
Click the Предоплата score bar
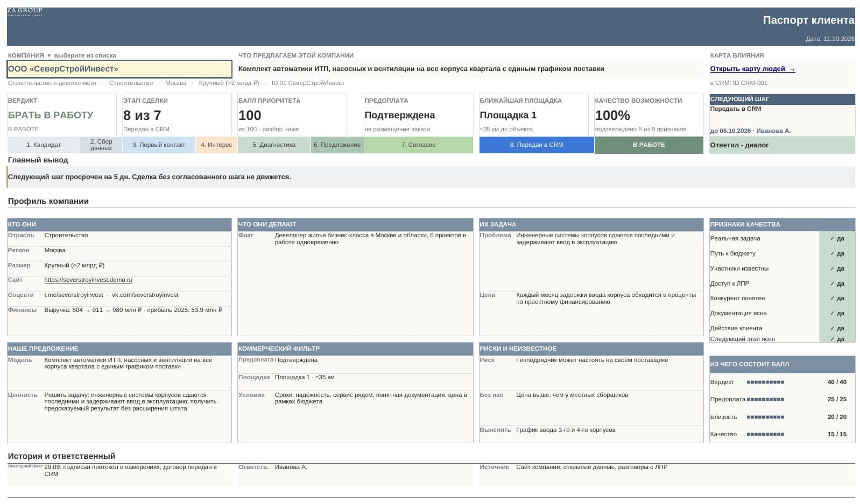click(x=765, y=399)
